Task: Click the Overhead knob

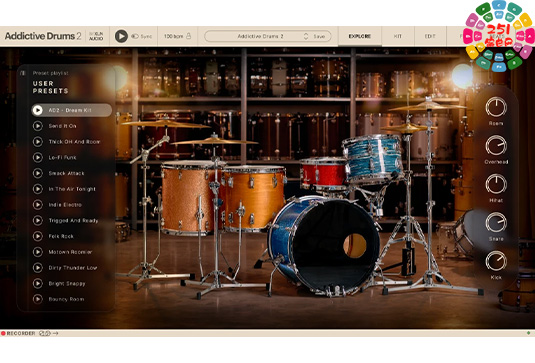Action: click(x=496, y=146)
